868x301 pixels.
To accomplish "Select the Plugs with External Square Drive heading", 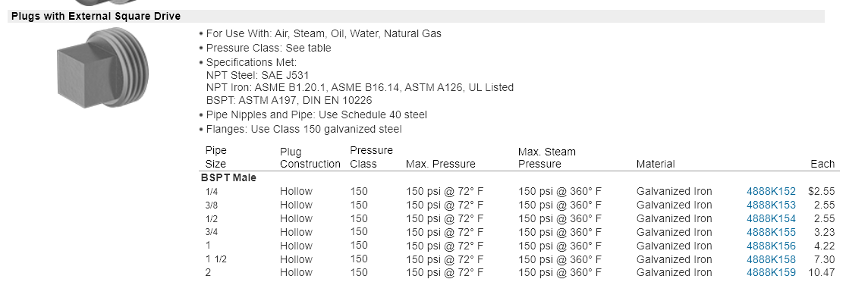I will point(96,16).
